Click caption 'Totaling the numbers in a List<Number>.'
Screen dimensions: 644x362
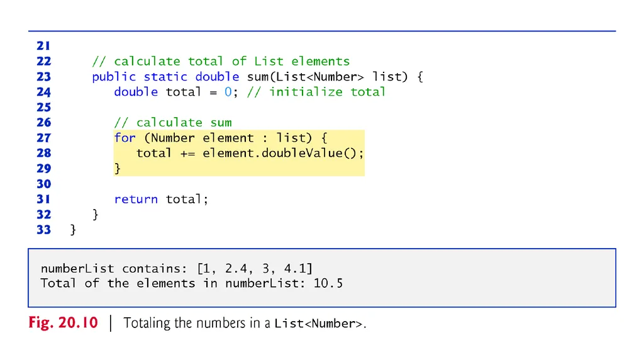tap(245, 324)
